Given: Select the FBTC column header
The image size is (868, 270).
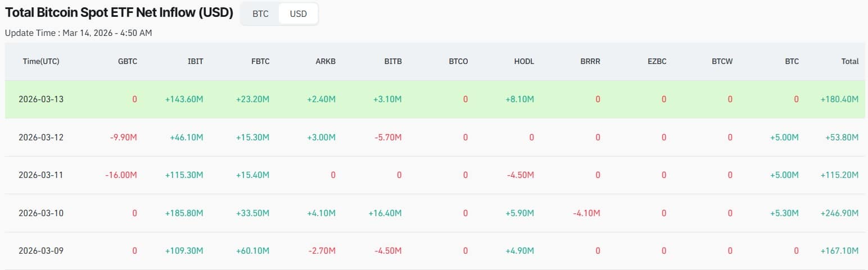Looking at the screenshot, I should [x=260, y=61].
